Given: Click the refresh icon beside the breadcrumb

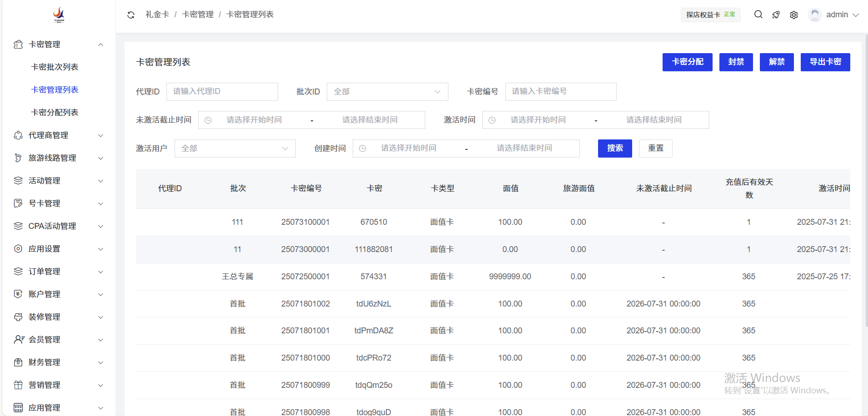Looking at the screenshot, I should pos(131,15).
